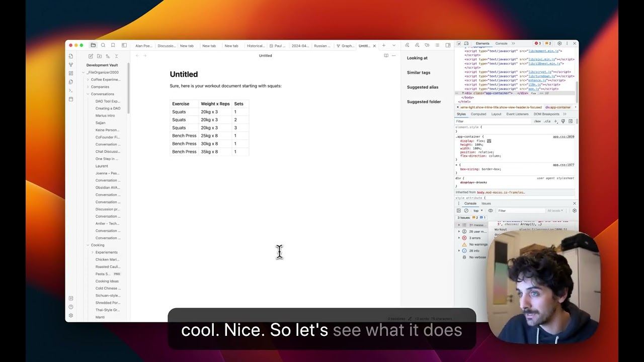
Task: Click the change sort order icon
Action: click(x=108, y=56)
